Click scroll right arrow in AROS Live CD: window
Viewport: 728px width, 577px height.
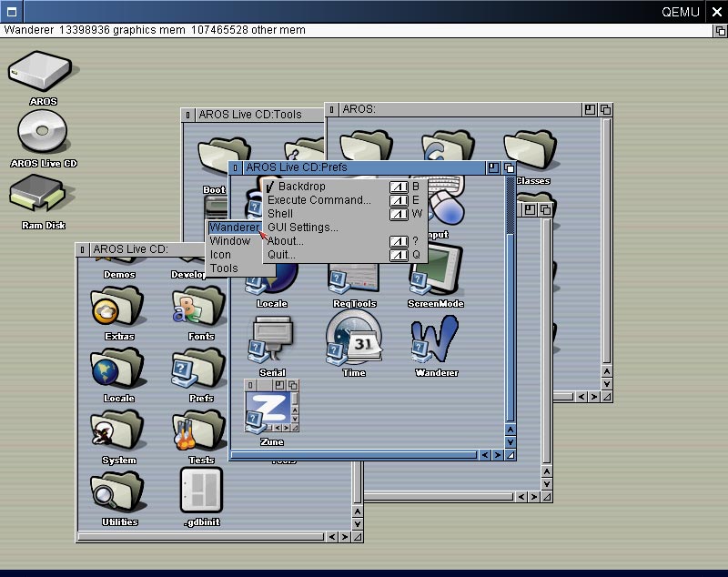[x=345, y=537]
